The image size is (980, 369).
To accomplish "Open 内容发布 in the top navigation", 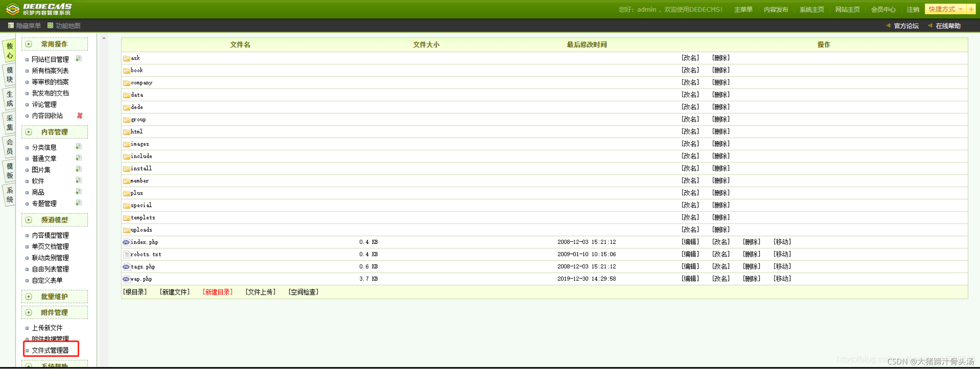I will click(776, 10).
